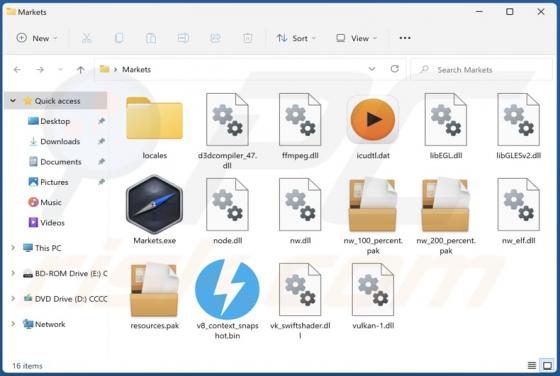560x376 pixels.
Task: Expand the Network tree node
Action: coord(13,324)
